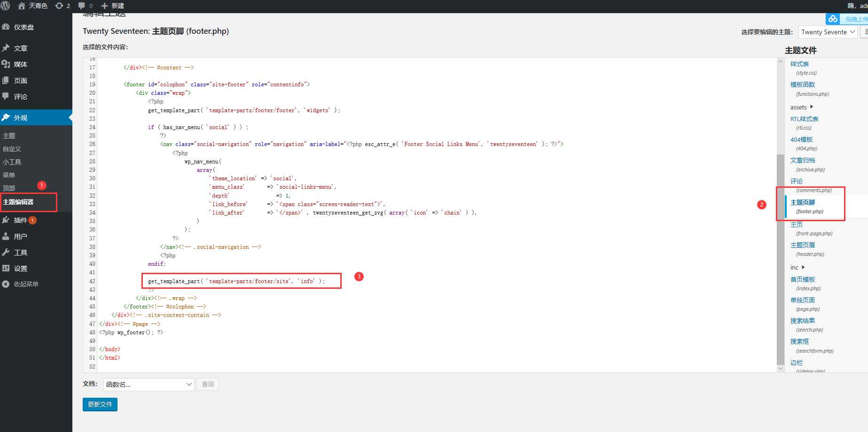Click the wp_footer() line in the editor
This screenshot has height=432, width=868.
tap(131, 332)
